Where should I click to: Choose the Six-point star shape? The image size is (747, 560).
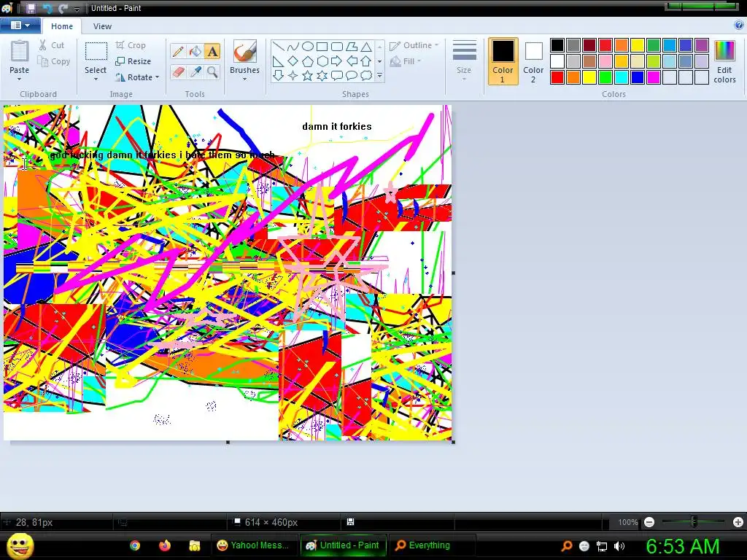coord(322,75)
